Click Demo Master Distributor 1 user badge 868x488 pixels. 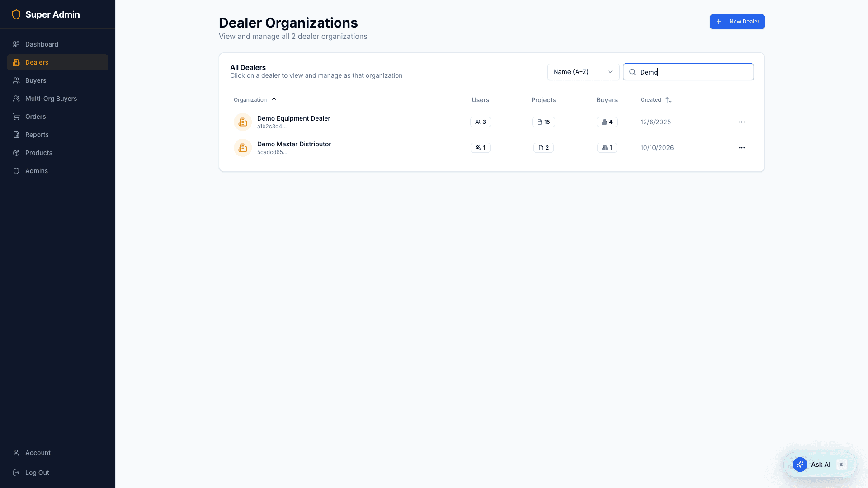[x=480, y=148]
